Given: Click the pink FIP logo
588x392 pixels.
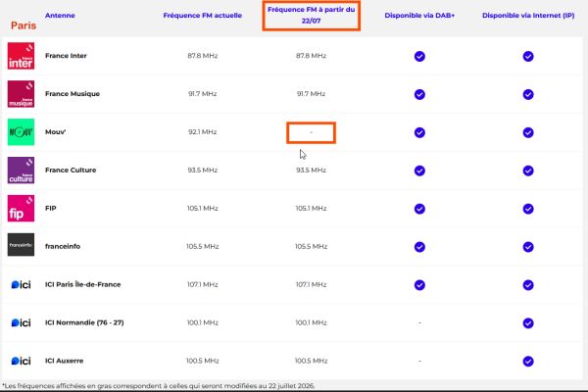Looking at the screenshot, I should coord(21,208).
